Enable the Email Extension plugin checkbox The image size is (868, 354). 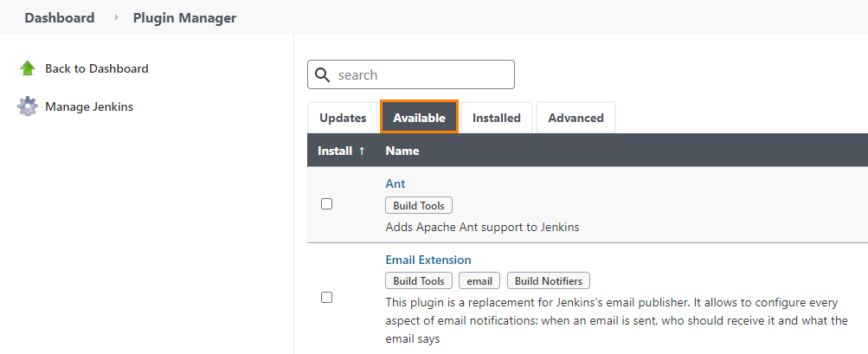coord(326,297)
